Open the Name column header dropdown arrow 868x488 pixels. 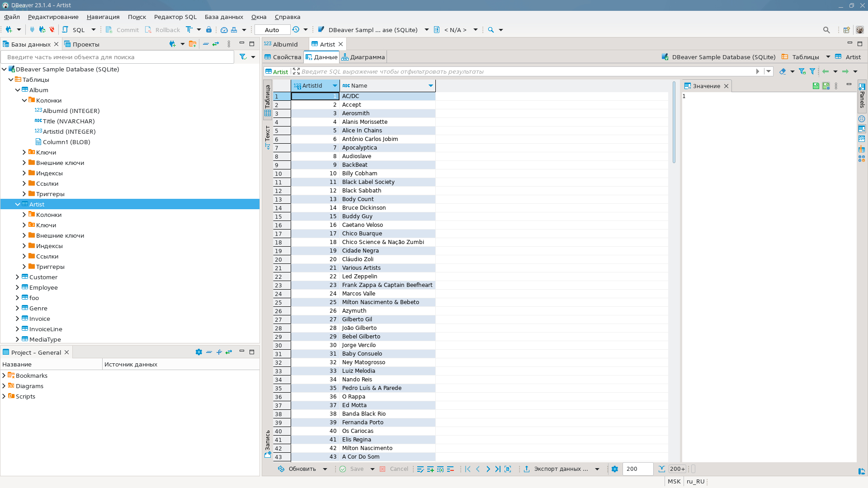[x=431, y=86]
